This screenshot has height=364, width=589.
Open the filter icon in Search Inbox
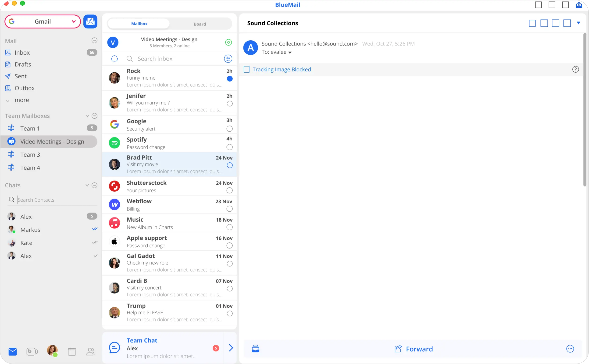tap(228, 59)
